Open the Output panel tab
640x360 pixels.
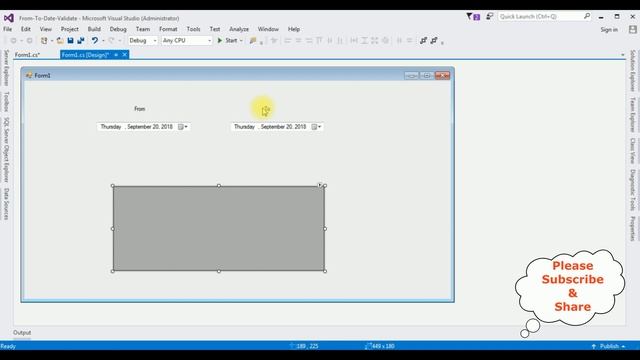22,333
